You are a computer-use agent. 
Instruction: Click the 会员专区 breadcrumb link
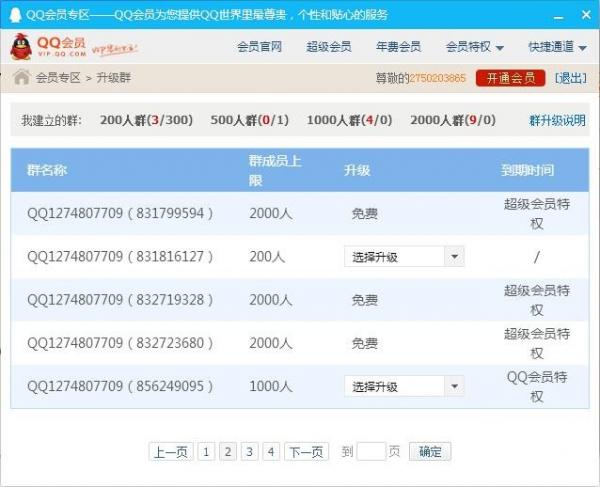pos(58,78)
